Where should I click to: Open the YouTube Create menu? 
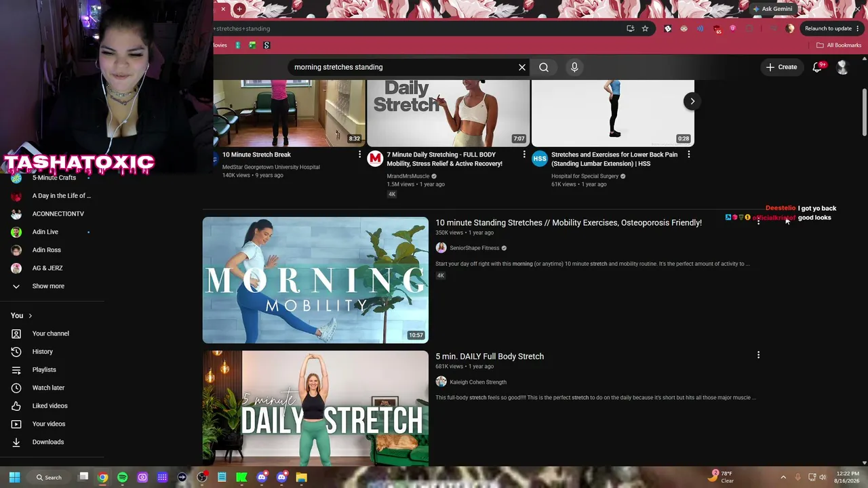tap(781, 67)
